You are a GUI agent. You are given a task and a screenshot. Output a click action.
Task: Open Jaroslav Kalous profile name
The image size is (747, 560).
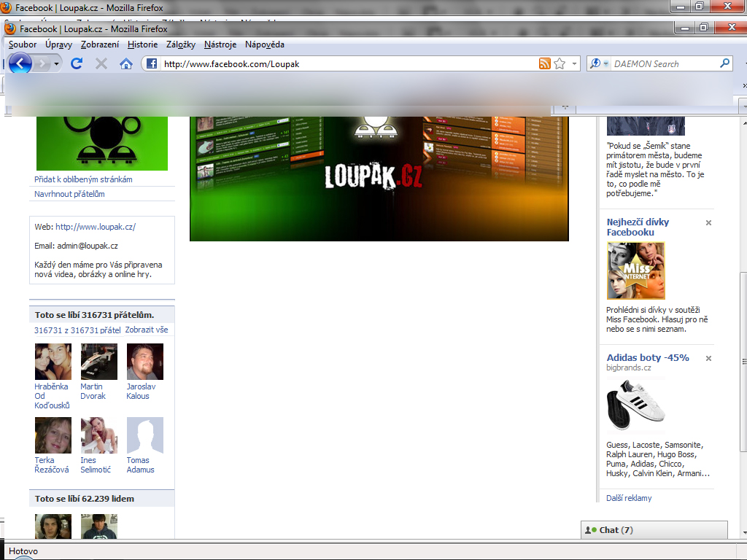coord(141,391)
